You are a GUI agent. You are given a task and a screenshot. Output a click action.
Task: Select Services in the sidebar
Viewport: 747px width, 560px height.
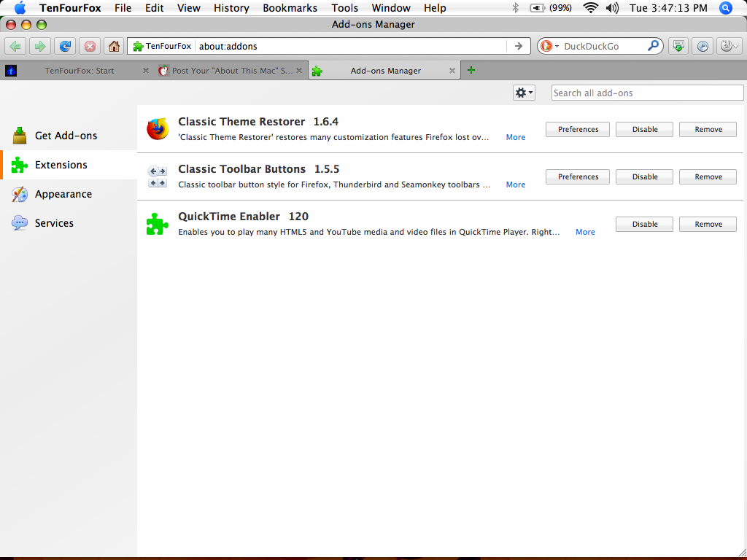coord(69,223)
